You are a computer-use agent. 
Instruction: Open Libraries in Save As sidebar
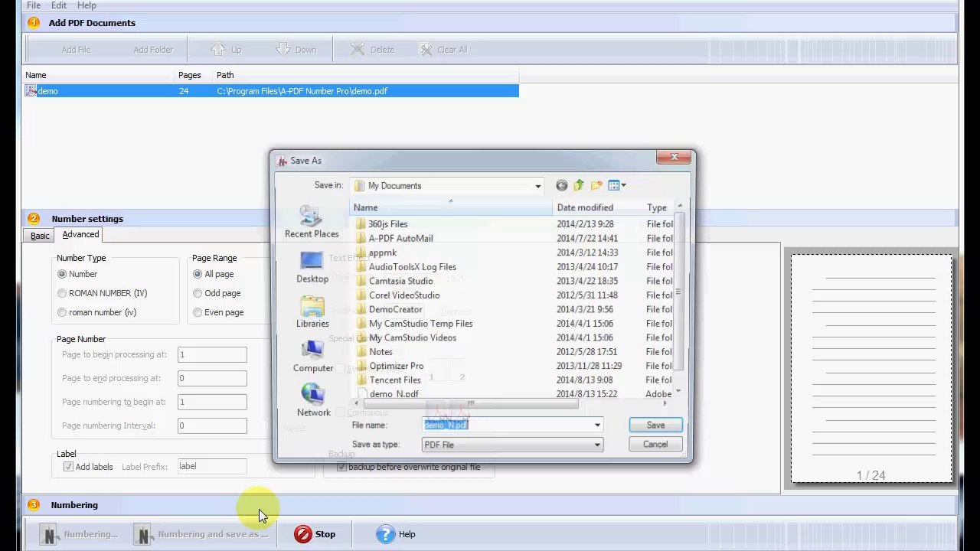tap(312, 311)
